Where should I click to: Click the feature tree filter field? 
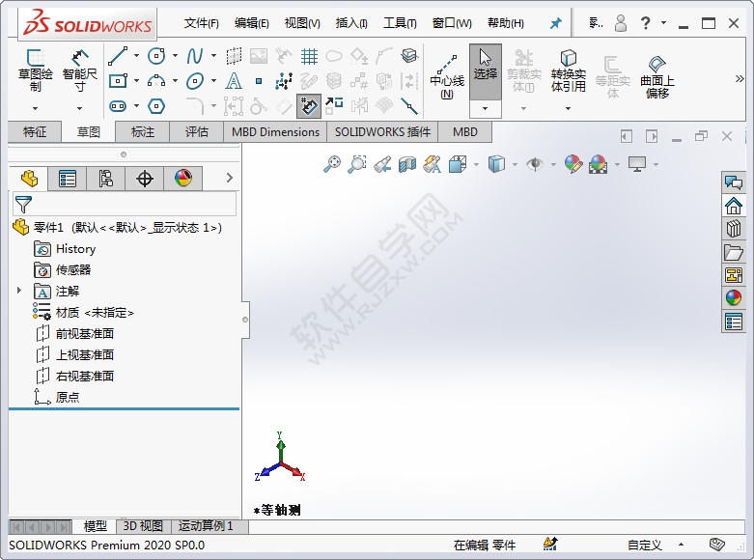(125, 204)
